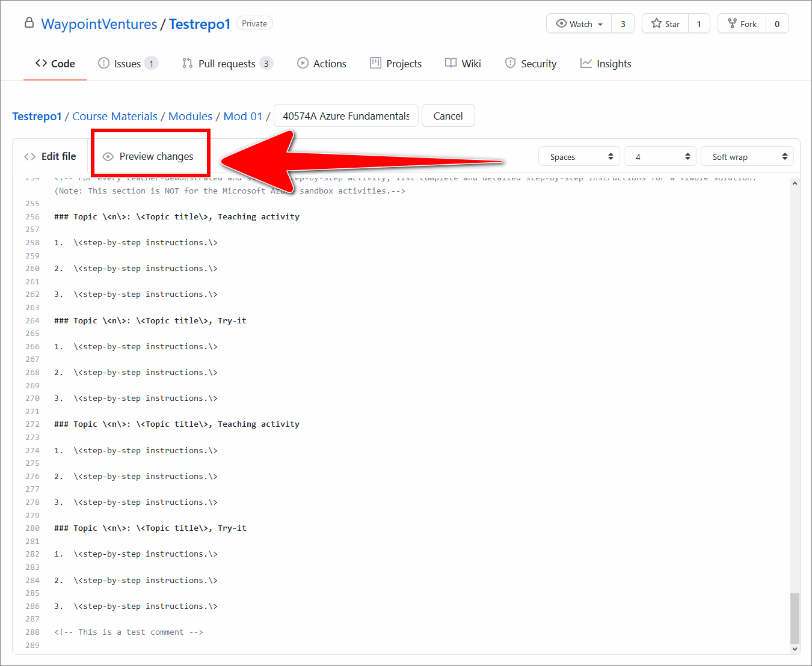Screen dimensions: 812x666
Task: Click the test comment on line 288
Action: (x=129, y=632)
